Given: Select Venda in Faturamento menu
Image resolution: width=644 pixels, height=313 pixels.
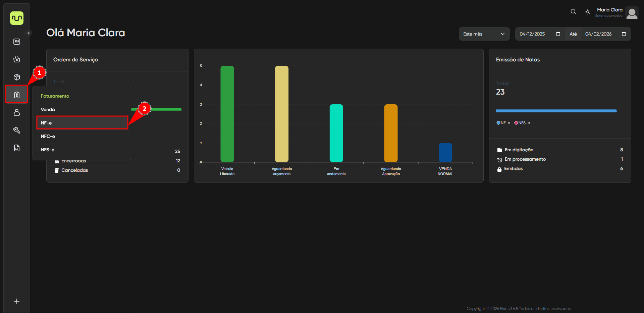Looking at the screenshot, I should coord(48,109).
